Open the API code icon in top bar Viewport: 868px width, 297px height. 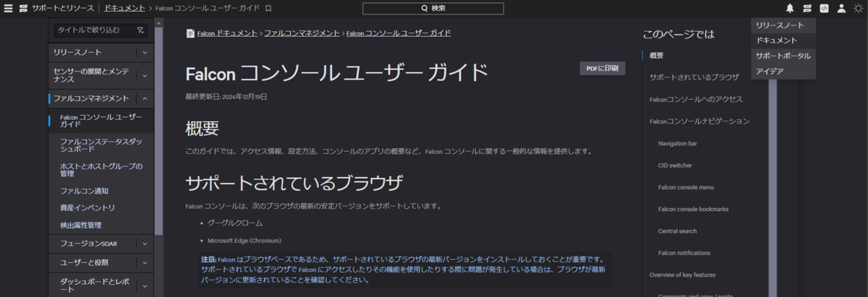(824, 9)
